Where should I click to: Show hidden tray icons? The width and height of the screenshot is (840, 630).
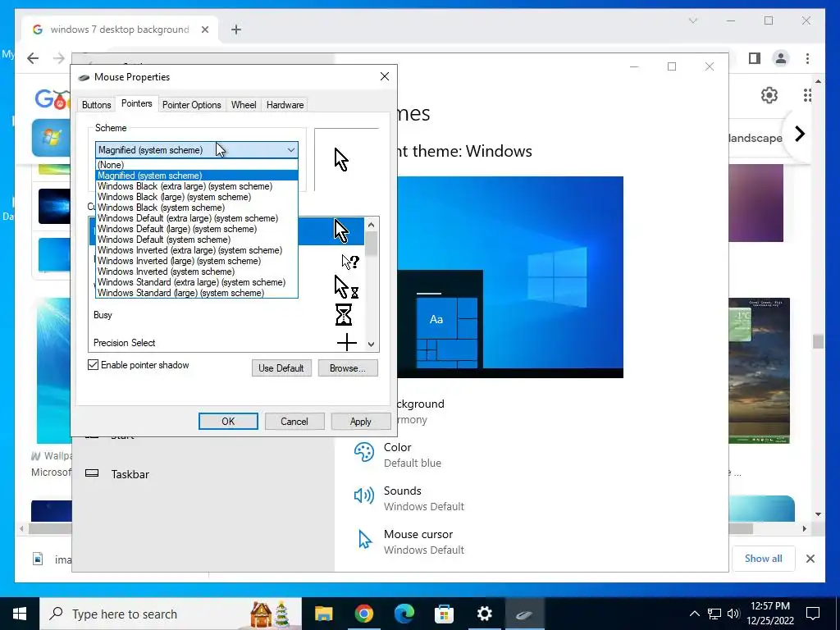694,614
